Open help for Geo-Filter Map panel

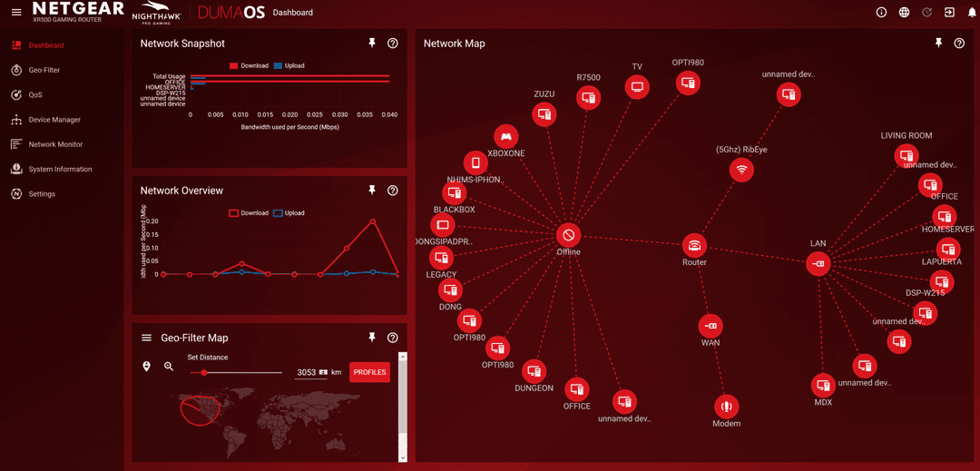(x=393, y=338)
